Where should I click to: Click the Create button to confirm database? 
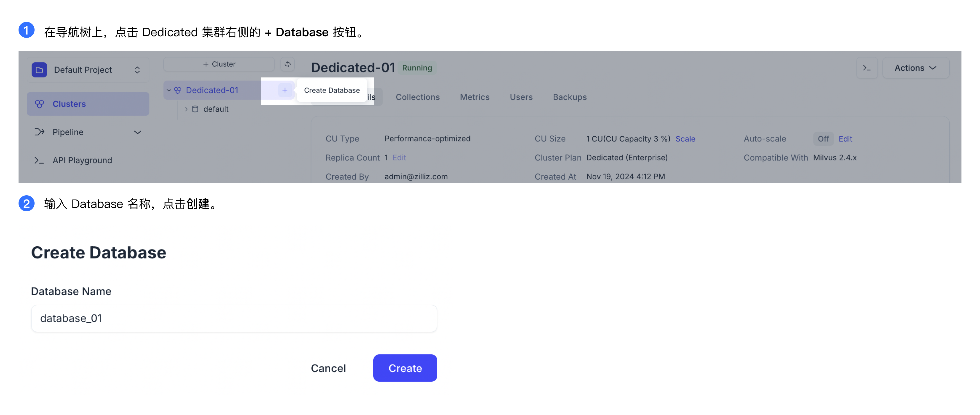[x=405, y=368]
